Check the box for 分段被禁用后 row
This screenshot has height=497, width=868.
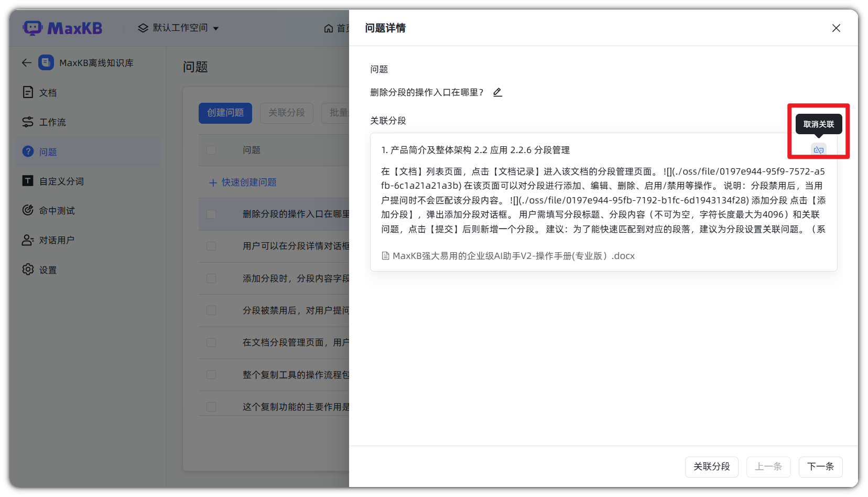pyautogui.click(x=211, y=311)
